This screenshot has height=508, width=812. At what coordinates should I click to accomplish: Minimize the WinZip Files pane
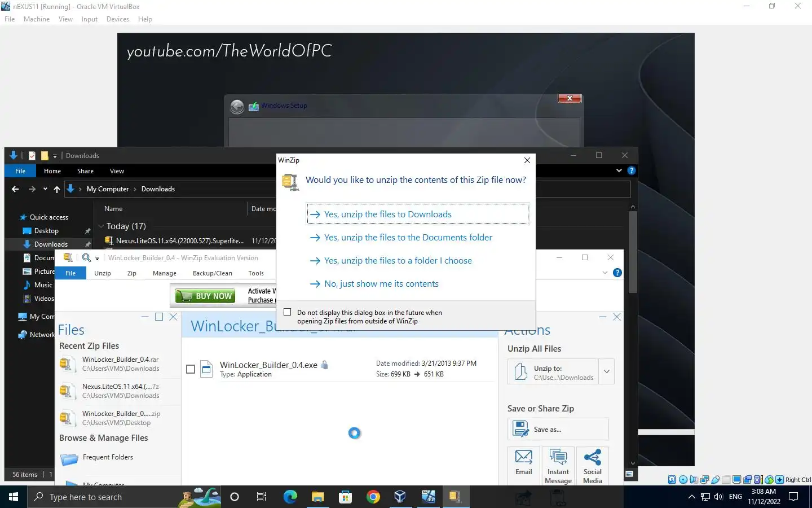click(x=145, y=317)
